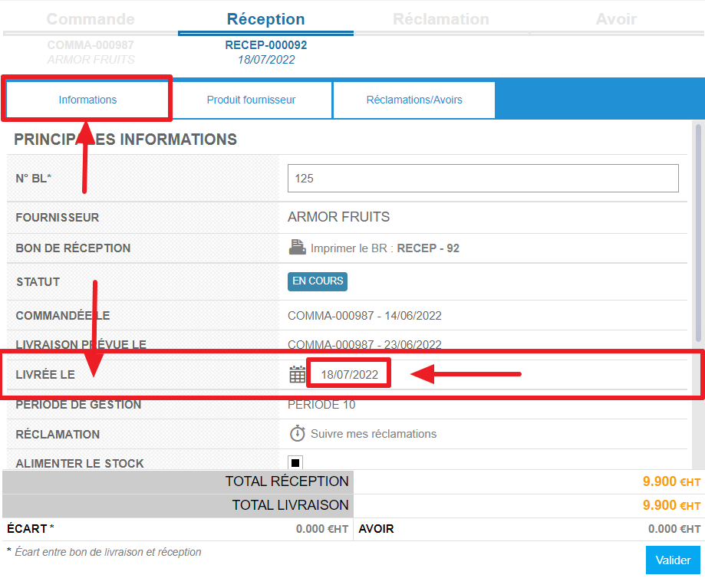This screenshot has width=705, height=588.
Task: Click the stopwatch icon beside Suivre mes réclamations
Action: 297,433
